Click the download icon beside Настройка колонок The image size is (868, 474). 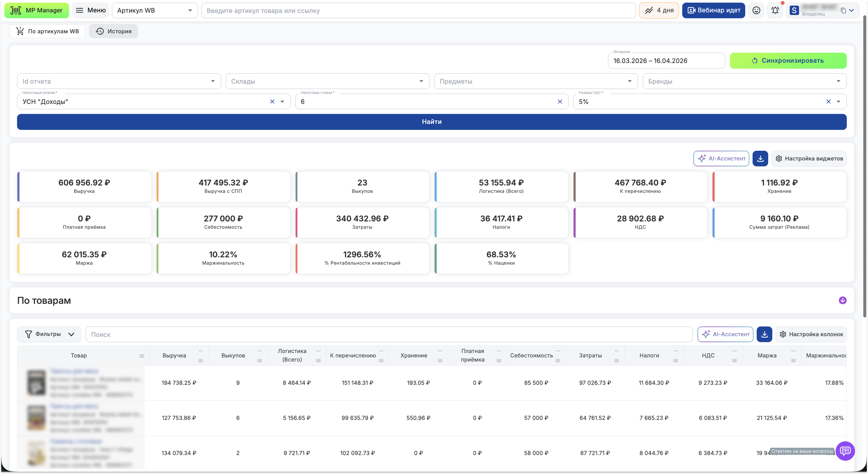pyautogui.click(x=764, y=334)
